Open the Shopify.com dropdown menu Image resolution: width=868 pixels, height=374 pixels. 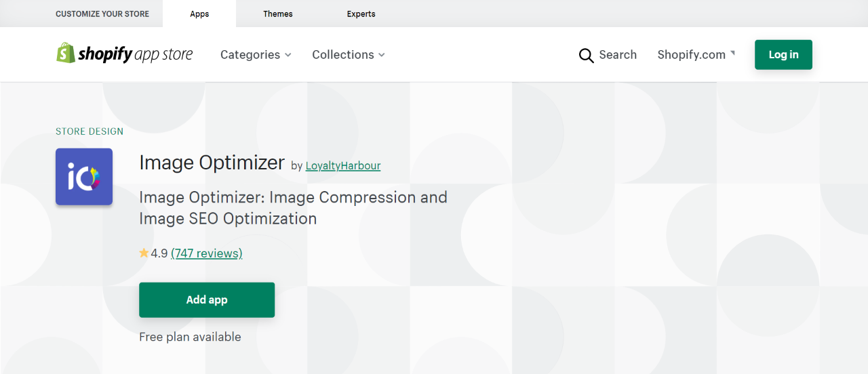pyautogui.click(x=696, y=55)
